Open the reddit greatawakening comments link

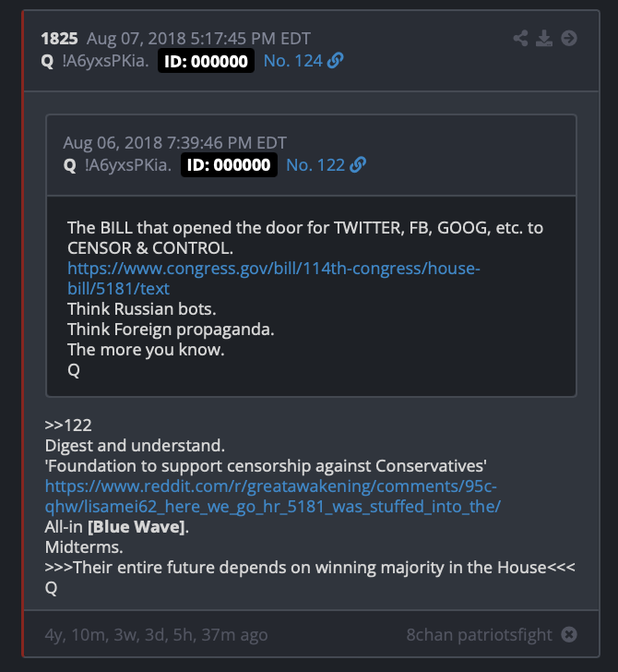pyautogui.click(x=272, y=497)
